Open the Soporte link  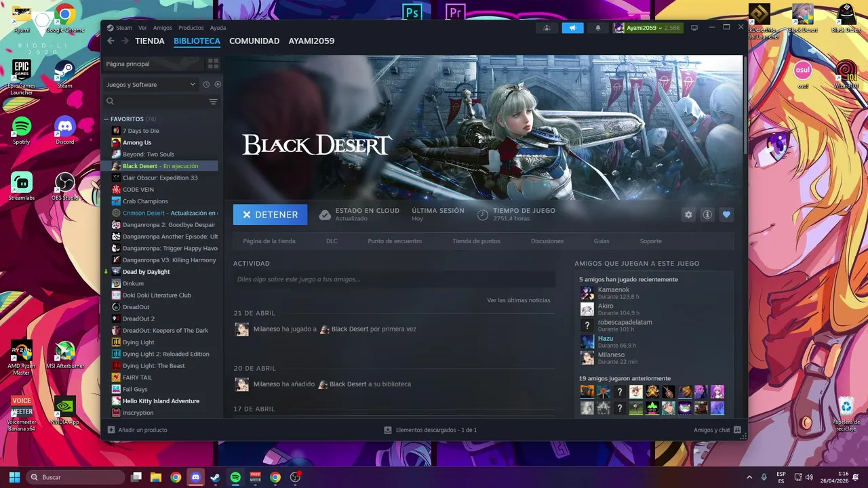coord(651,241)
